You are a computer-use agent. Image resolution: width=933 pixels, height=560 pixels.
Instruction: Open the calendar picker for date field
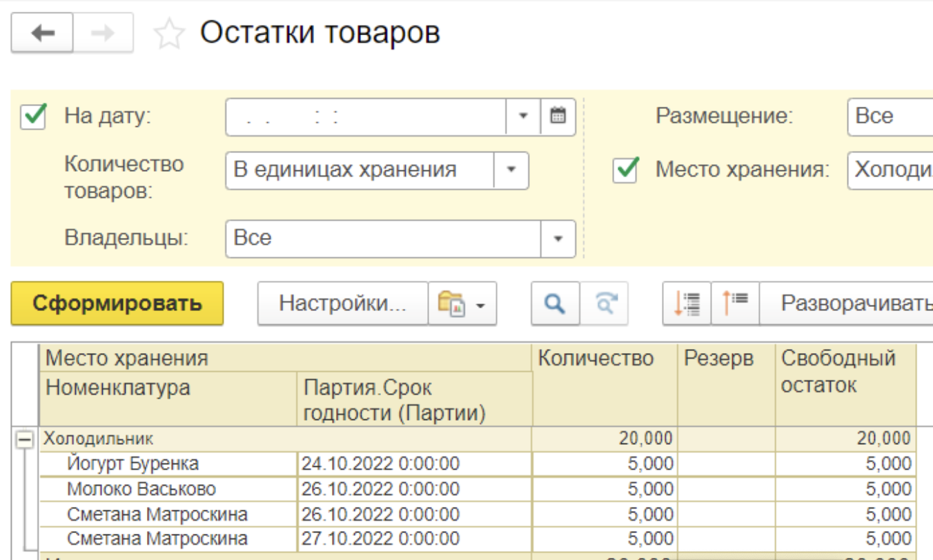(x=558, y=116)
